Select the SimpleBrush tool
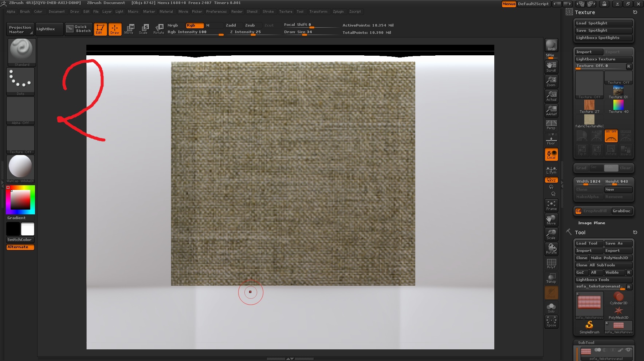 pos(589,327)
